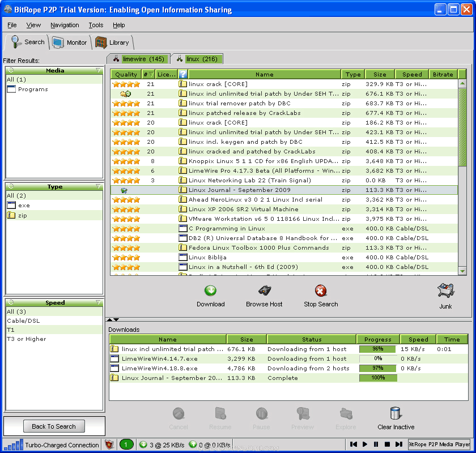
Task: Open the limewire (145) results tab
Action: point(139,59)
